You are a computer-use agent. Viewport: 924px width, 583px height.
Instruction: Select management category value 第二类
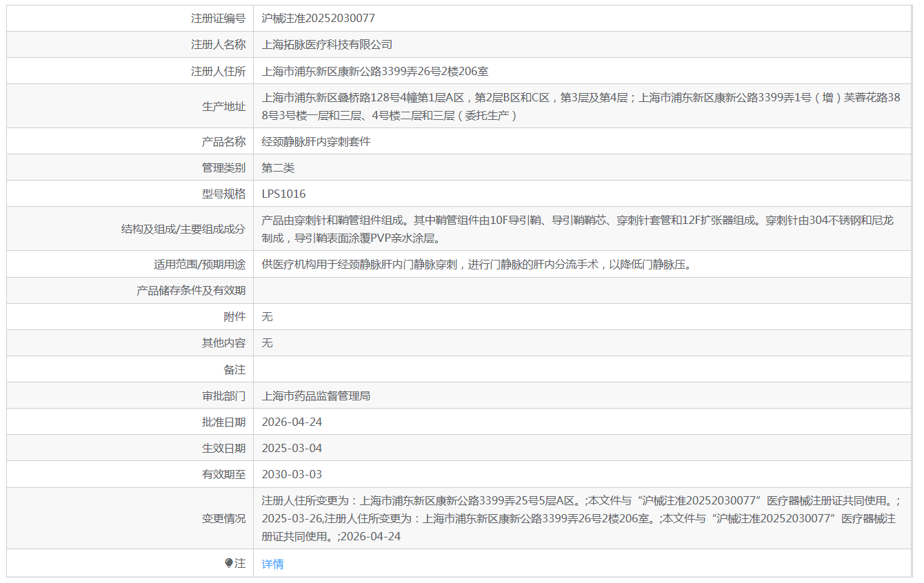(x=278, y=168)
